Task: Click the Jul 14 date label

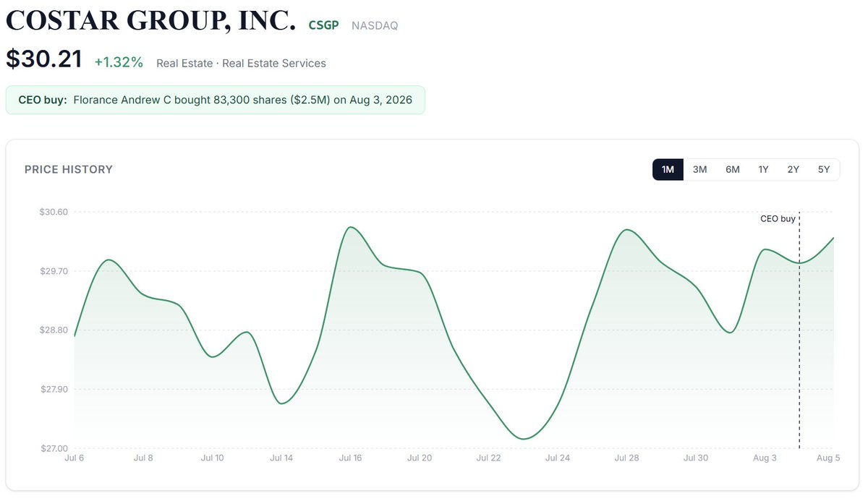Action: (281, 458)
